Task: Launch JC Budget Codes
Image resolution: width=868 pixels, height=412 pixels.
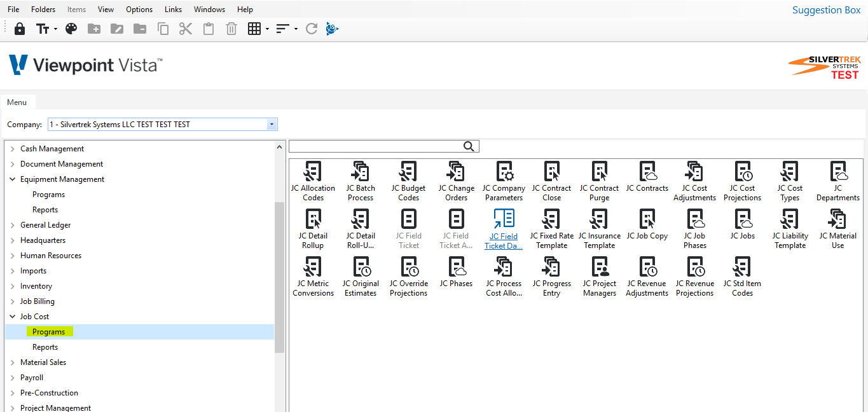Action: coord(408,181)
